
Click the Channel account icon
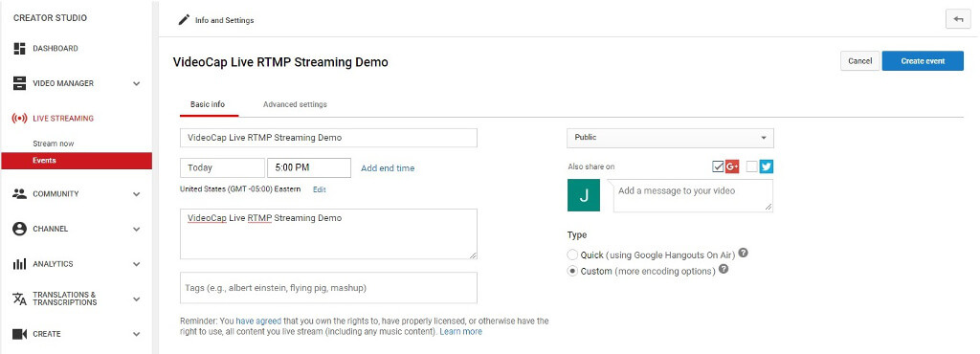19,229
